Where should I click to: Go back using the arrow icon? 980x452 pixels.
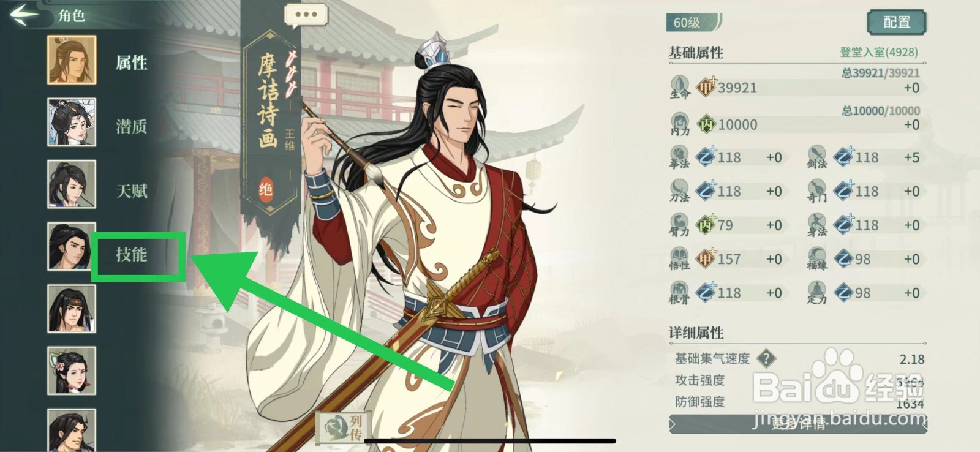24,14
